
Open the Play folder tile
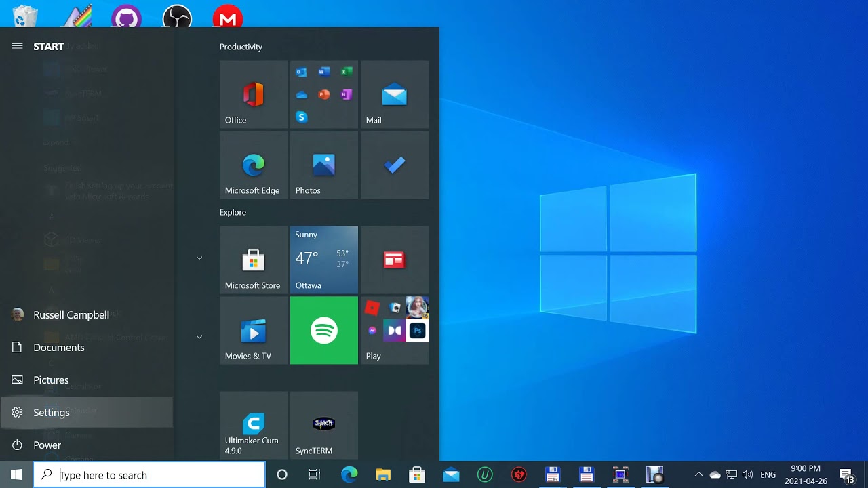pyautogui.click(x=395, y=331)
